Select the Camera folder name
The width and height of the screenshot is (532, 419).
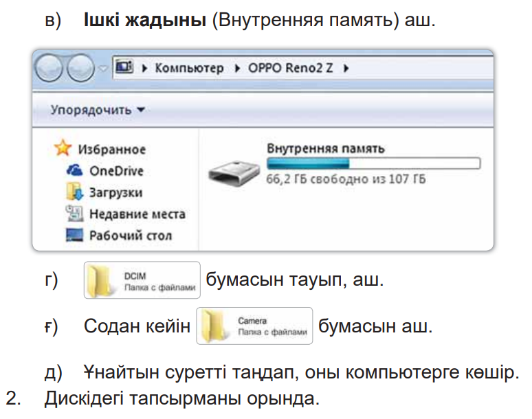click(x=252, y=320)
